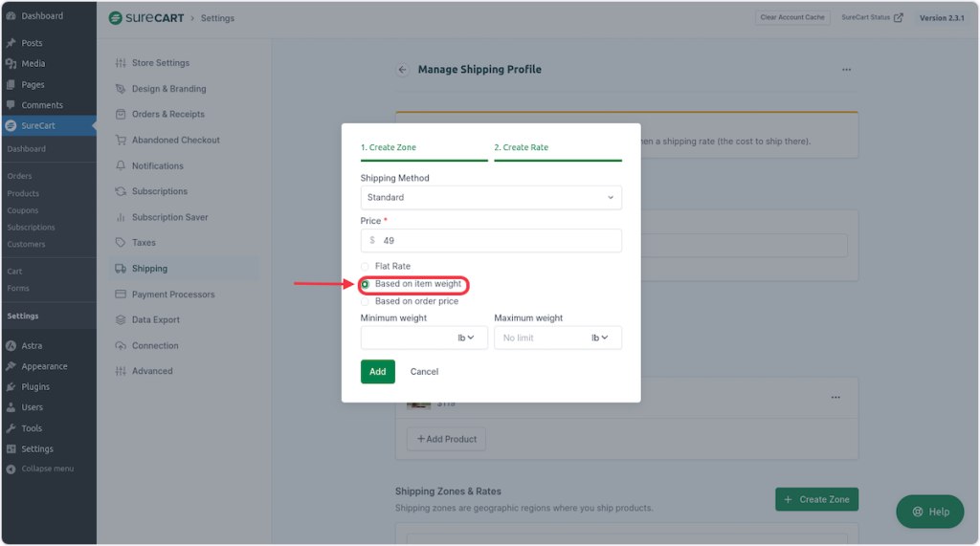This screenshot has height=546, width=980.
Task: Select the Based on item weight option
Action: tap(365, 284)
